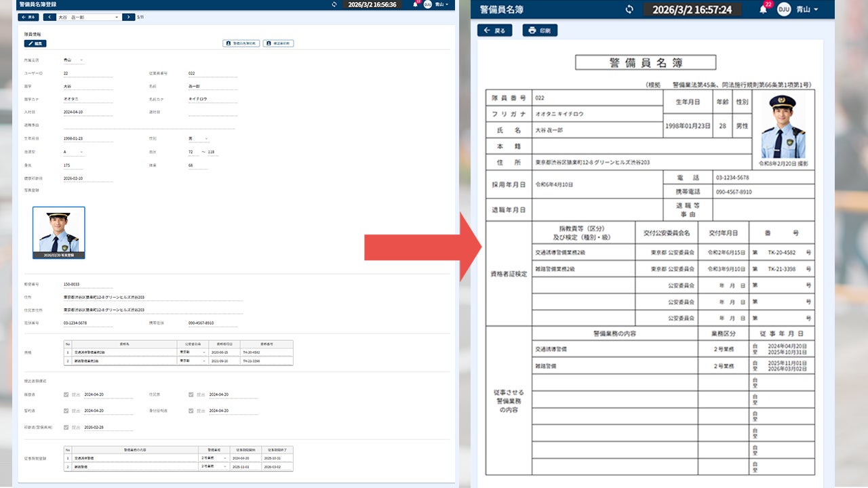
Task: Open member selector dropdown 大谷 吾一郎
Action: coord(89,17)
